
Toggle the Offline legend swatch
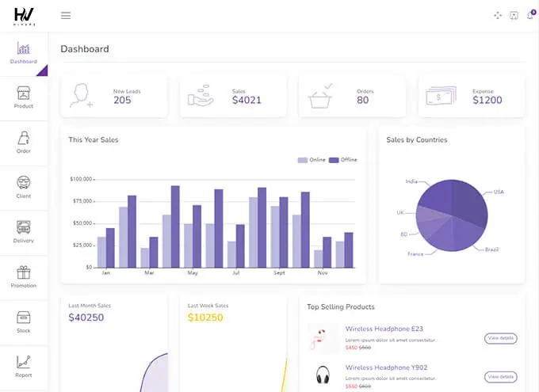(x=334, y=160)
